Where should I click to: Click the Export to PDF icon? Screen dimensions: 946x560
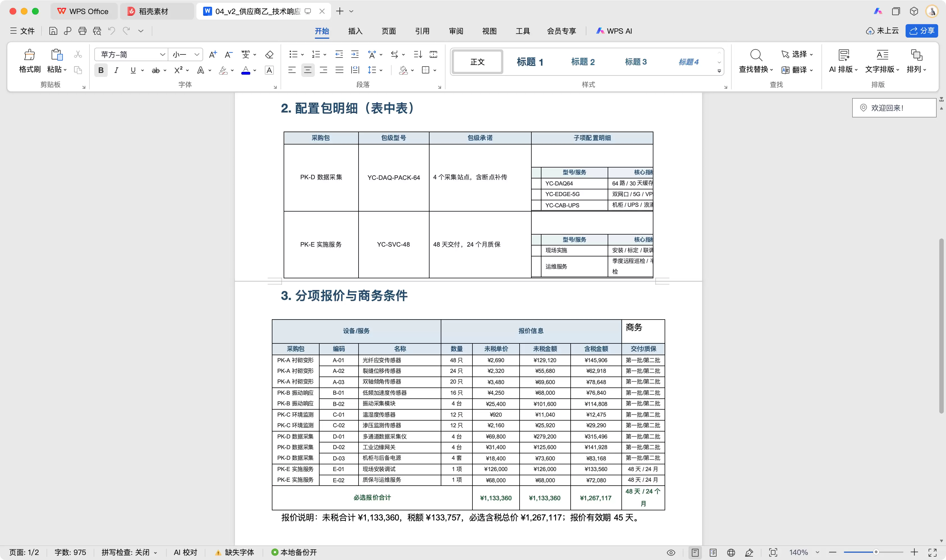[x=68, y=31]
